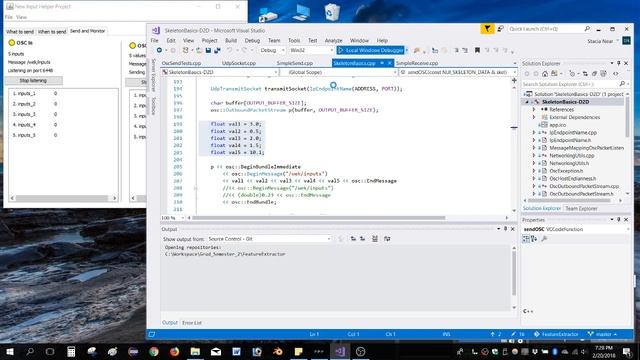Click the editor horizontal scrollbar

click(318, 218)
